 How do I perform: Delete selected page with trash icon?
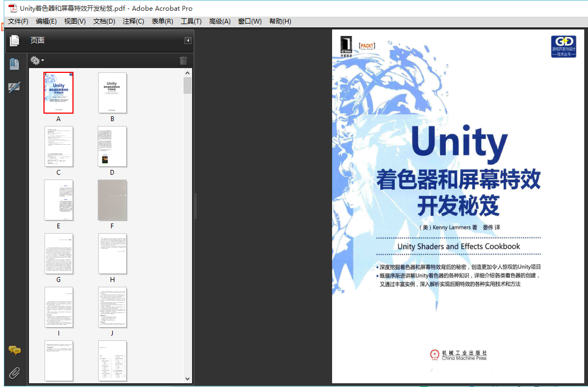pyautogui.click(x=183, y=61)
